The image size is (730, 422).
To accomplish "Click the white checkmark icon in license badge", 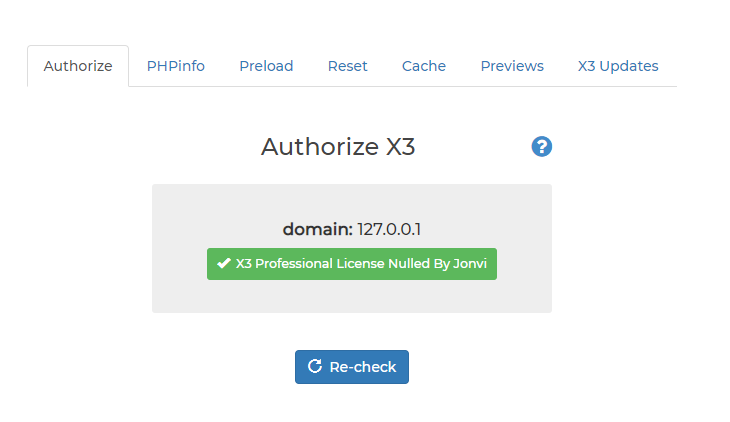I will (x=224, y=264).
